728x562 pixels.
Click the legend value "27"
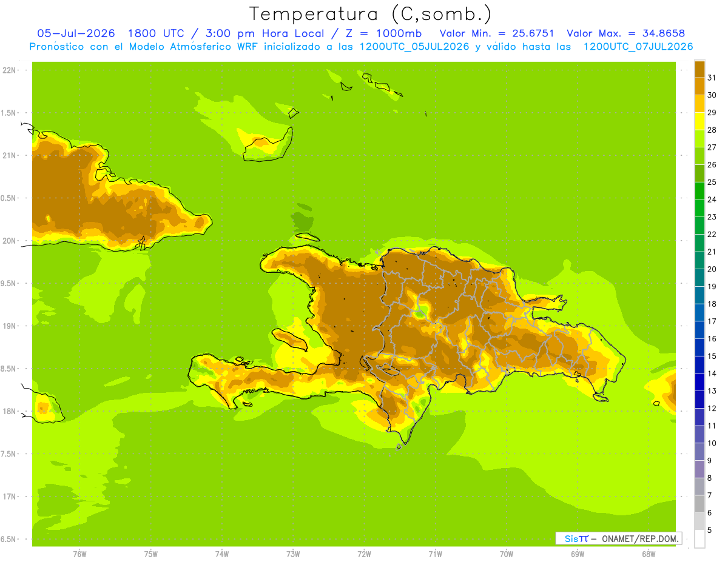pyautogui.click(x=712, y=147)
